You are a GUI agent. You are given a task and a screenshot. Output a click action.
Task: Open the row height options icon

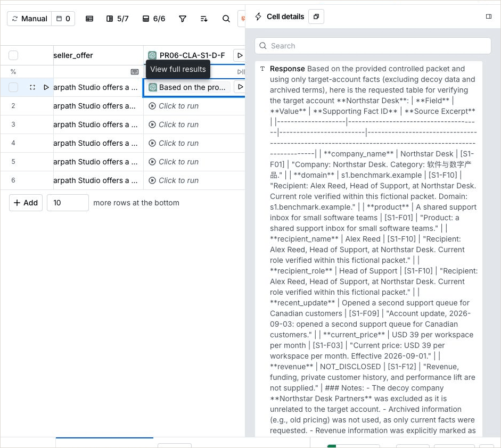[x=89, y=19]
